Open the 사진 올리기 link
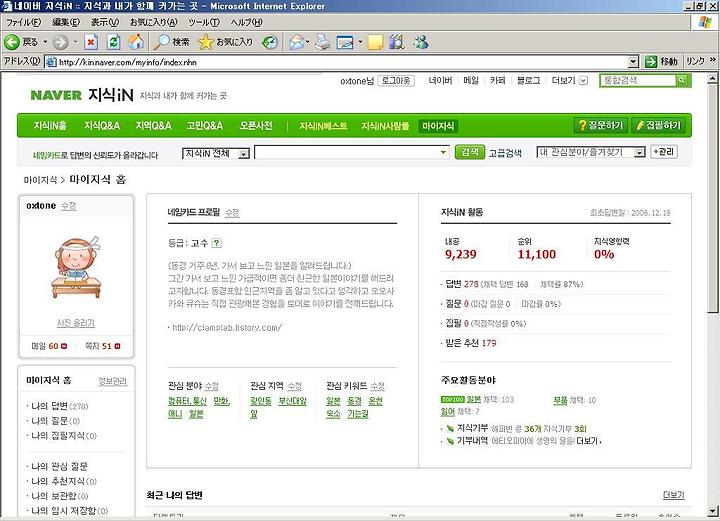The image size is (720, 521). [x=76, y=323]
